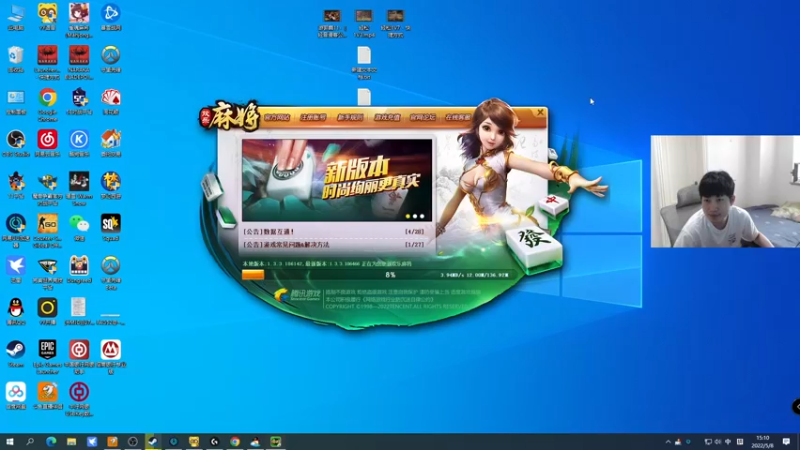Launch Warm Snow game shortcut

click(79, 183)
